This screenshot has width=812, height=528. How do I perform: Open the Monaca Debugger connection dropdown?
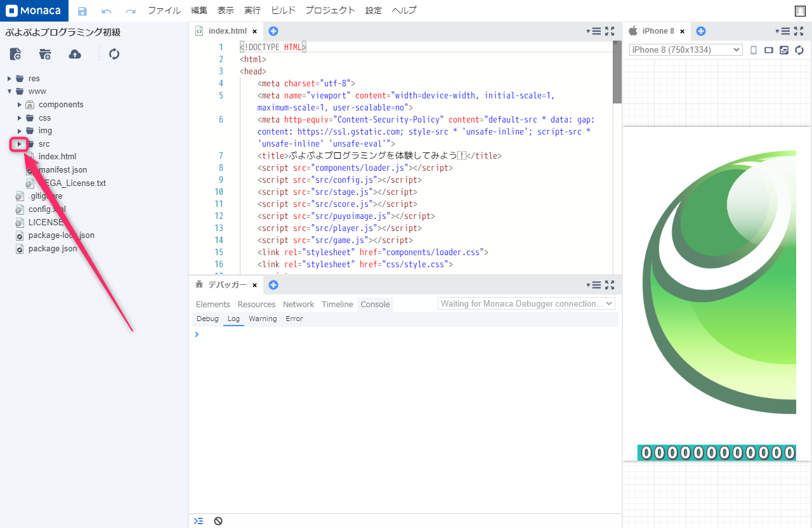pyautogui.click(x=527, y=304)
